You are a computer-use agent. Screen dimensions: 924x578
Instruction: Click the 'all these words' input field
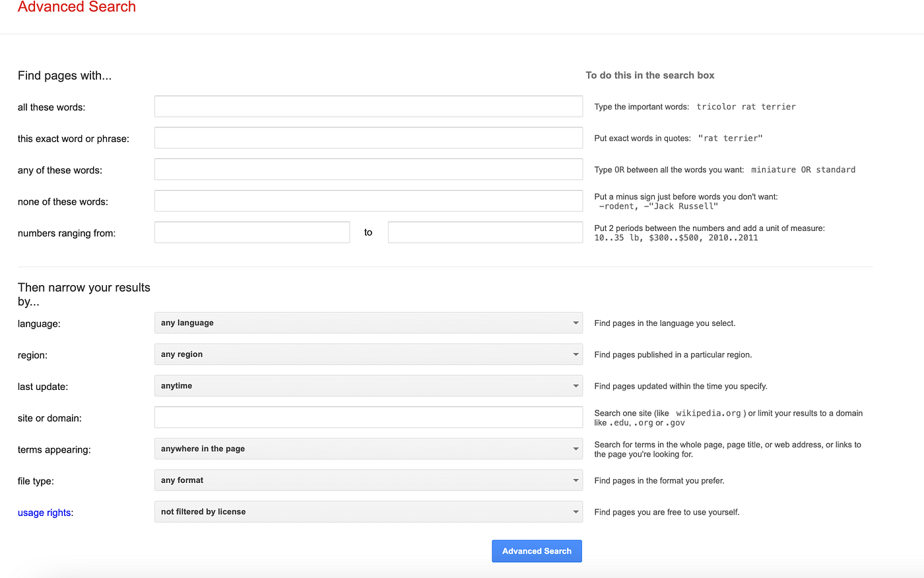click(x=368, y=106)
